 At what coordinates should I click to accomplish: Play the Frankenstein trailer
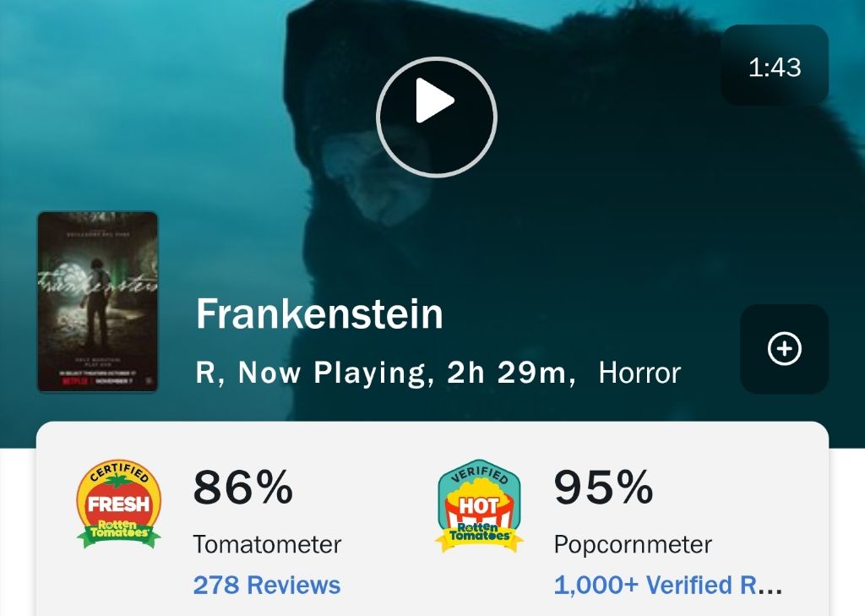click(x=436, y=117)
